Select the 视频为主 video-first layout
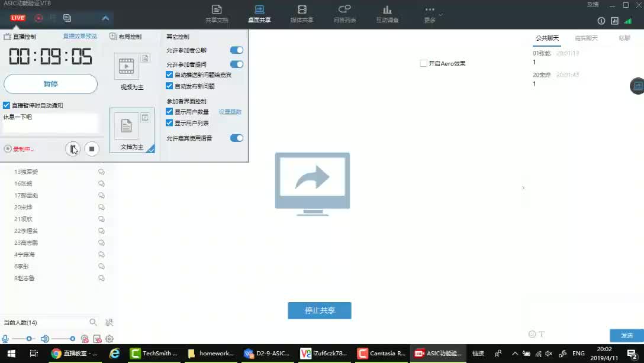 pyautogui.click(x=132, y=72)
